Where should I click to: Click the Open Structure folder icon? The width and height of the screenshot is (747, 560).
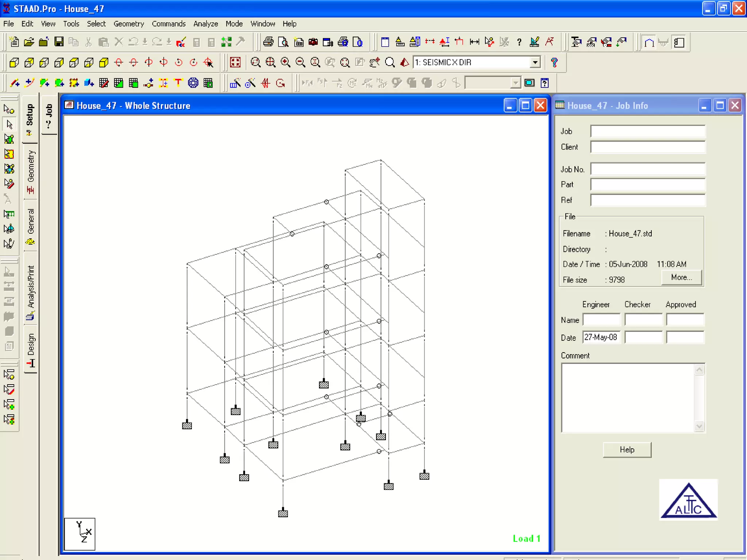pyautogui.click(x=29, y=42)
